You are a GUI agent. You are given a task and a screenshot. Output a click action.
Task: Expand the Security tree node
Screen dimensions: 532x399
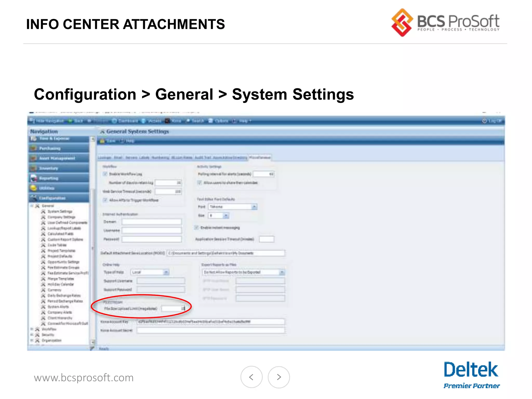point(32,335)
